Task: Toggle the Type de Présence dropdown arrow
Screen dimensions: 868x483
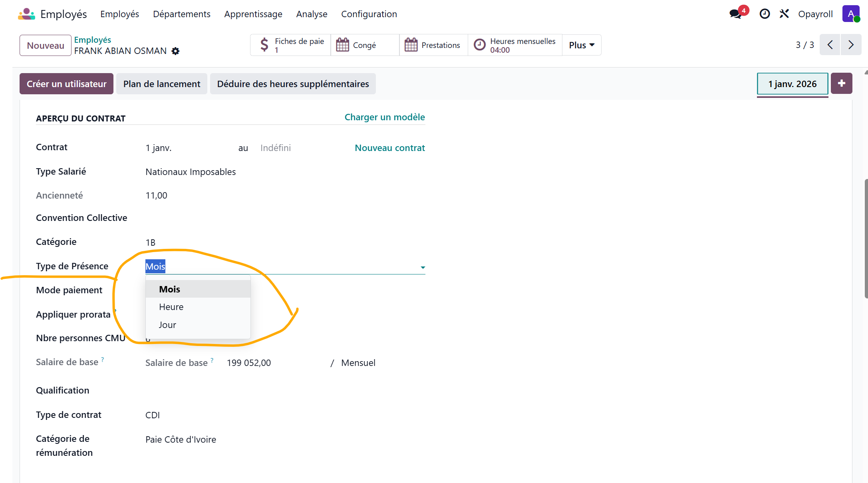Action: (x=423, y=267)
